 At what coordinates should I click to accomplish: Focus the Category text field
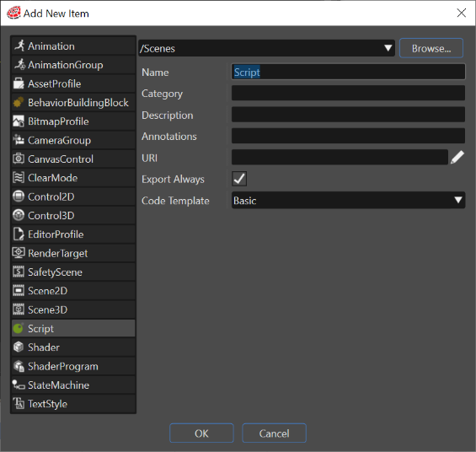point(348,93)
